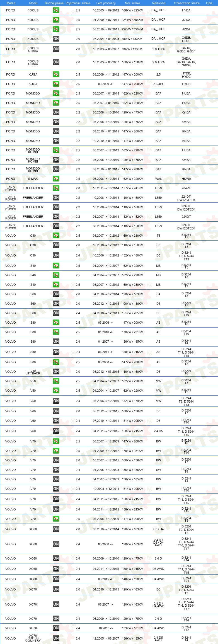Click the Rodzaj paliwa column header

click(x=54, y=3)
